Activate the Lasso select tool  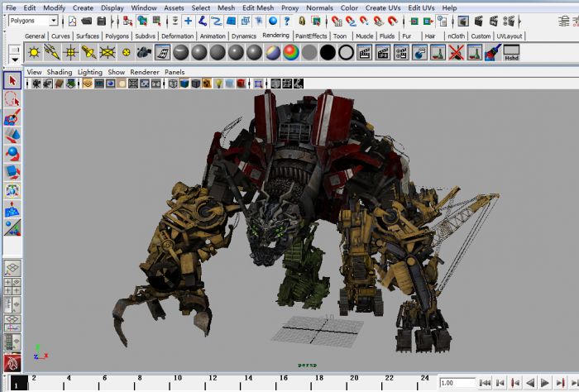click(x=12, y=99)
